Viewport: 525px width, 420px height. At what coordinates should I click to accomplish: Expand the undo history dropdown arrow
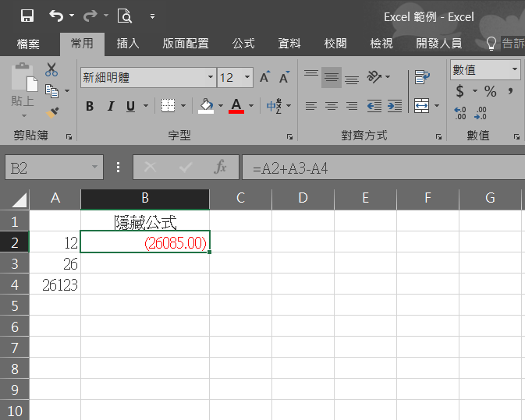click(72, 16)
